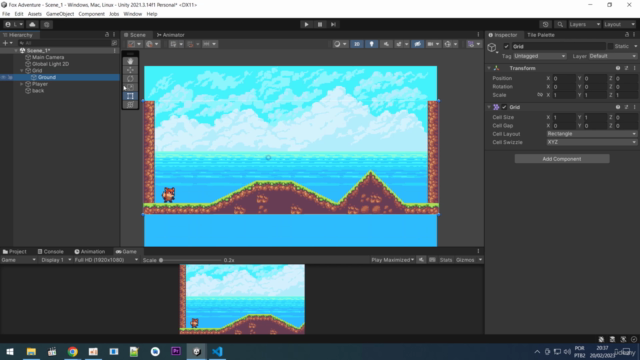Select Ground object in Hierarchy

(47, 77)
